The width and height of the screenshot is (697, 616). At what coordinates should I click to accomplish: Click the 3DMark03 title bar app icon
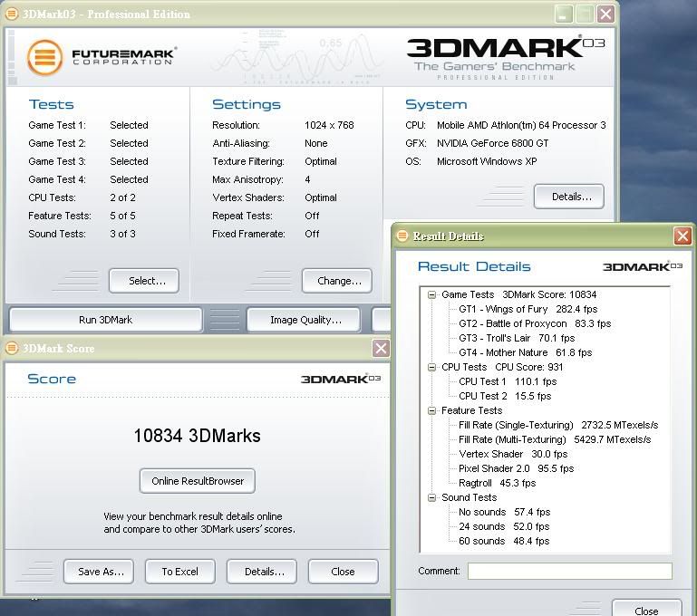point(12,14)
